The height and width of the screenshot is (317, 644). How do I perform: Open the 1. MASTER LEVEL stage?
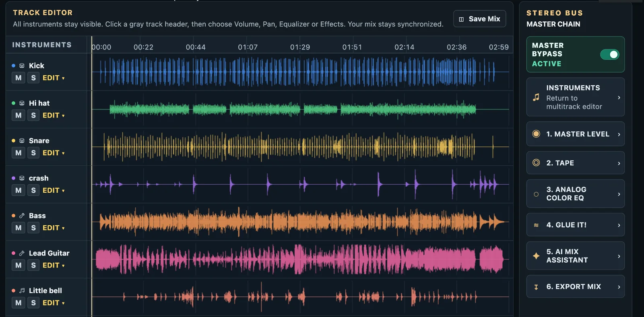pyautogui.click(x=576, y=134)
